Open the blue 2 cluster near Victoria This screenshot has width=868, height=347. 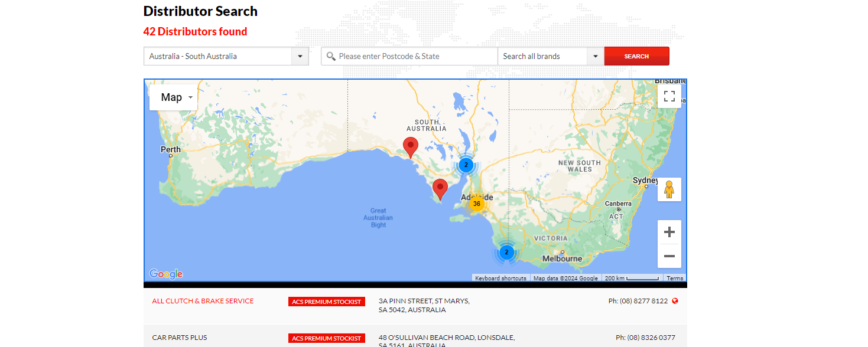(506, 252)
